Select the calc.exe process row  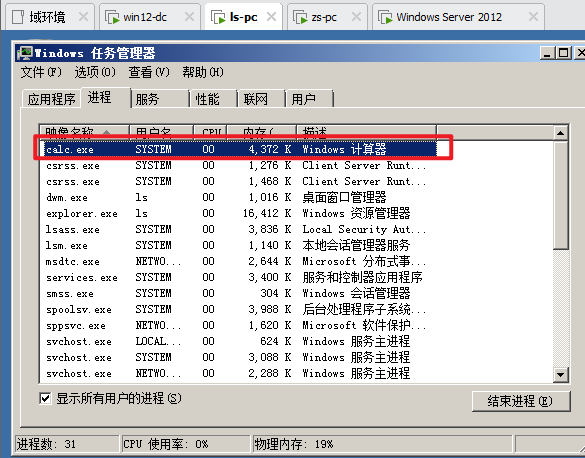coord(240,149)
